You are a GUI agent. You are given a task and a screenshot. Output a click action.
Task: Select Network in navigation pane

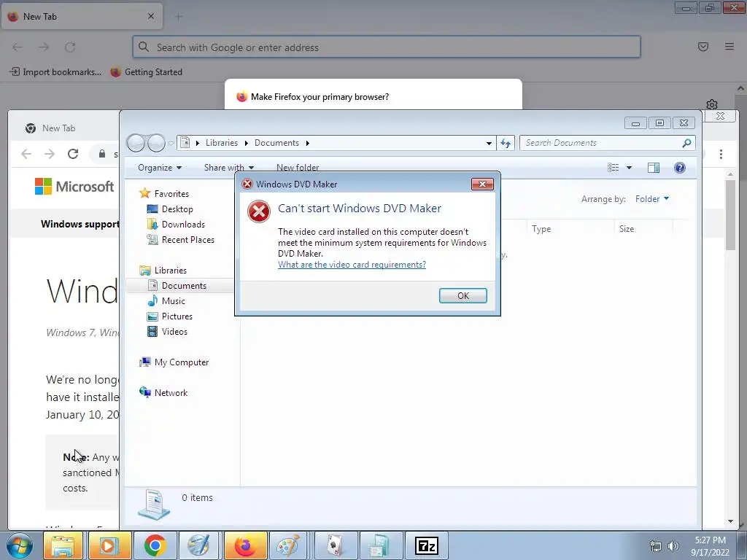click(171, 393)
